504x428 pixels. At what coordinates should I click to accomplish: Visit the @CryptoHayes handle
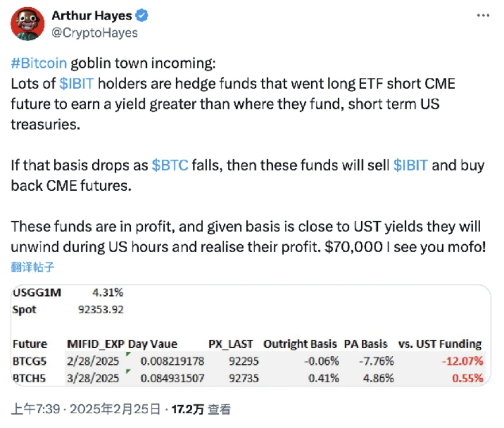tap(95, 32)
